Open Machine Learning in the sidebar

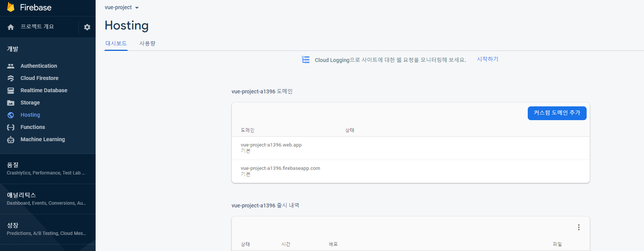pyautogui.click(x=43, y=139)
